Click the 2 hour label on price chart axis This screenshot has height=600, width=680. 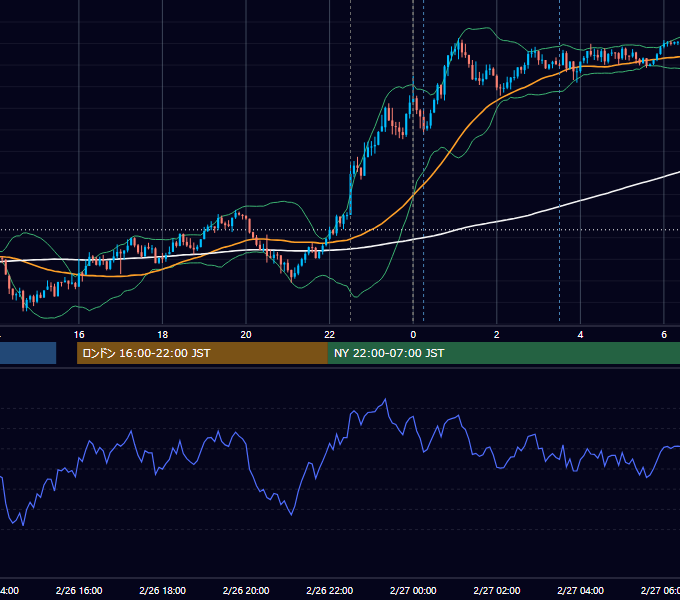[497, 334]
